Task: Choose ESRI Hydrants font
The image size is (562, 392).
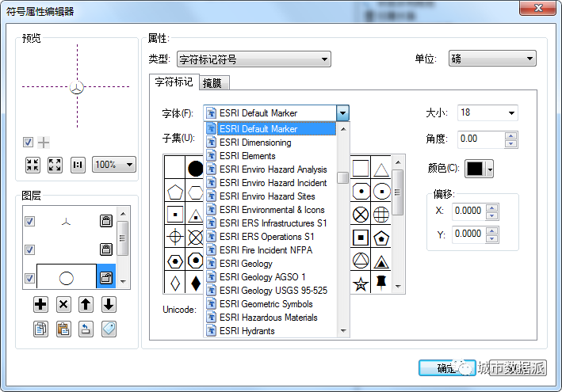Action: [x=271, y=331]
